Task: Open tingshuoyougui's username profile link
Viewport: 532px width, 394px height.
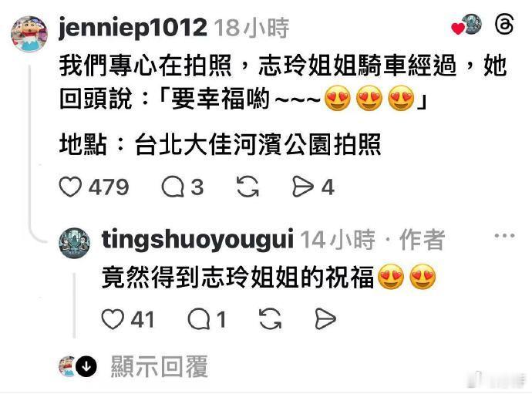Action: pyautogui.click(x=197, y=240)
